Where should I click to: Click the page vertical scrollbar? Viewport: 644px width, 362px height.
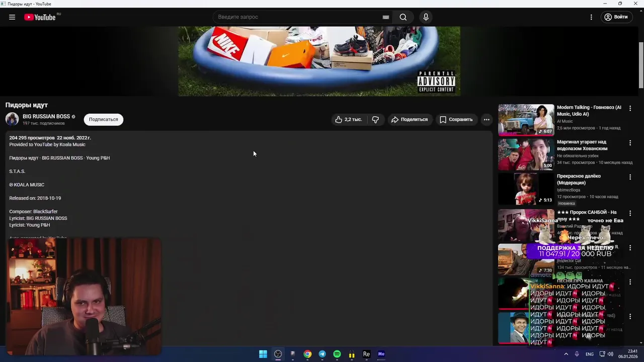[641, 65]
